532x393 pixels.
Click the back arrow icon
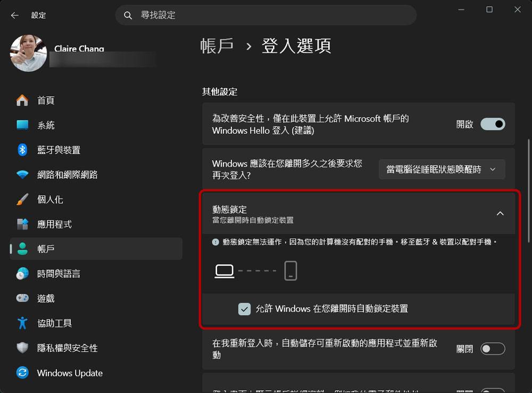pos(14,15)
